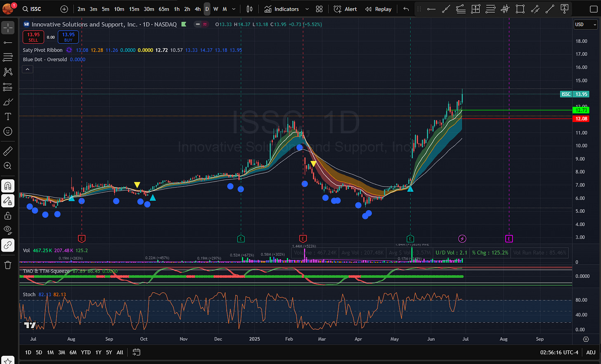
Task: Open the Indicators dialog
Action: [282, 9]
